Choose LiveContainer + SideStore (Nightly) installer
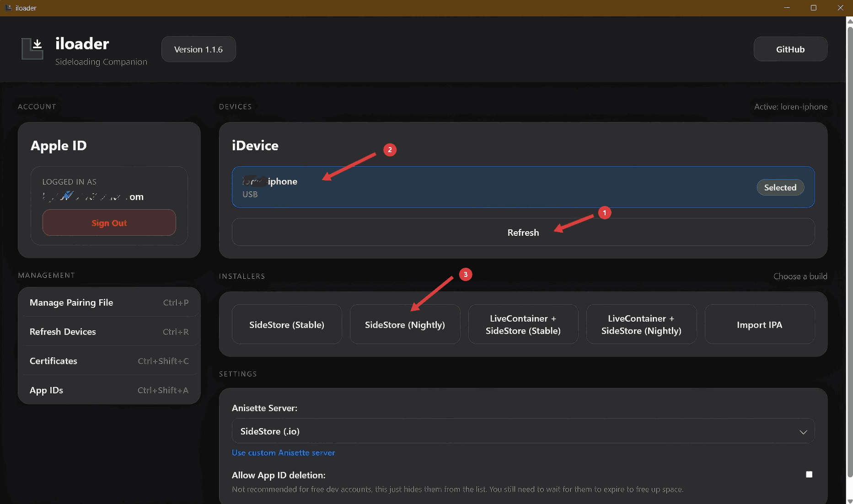Screen dimensions: 853x504 pyautogui.click(x=641, y=324)
